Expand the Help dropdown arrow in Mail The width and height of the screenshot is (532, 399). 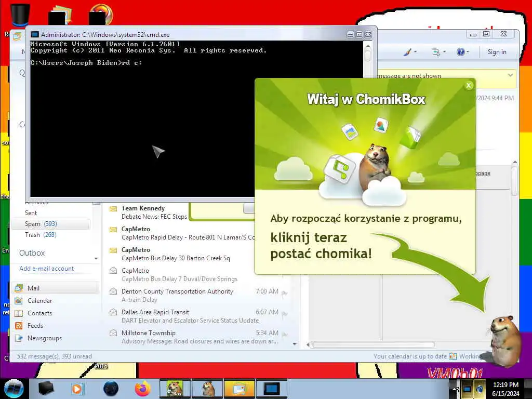click(468, 52)
